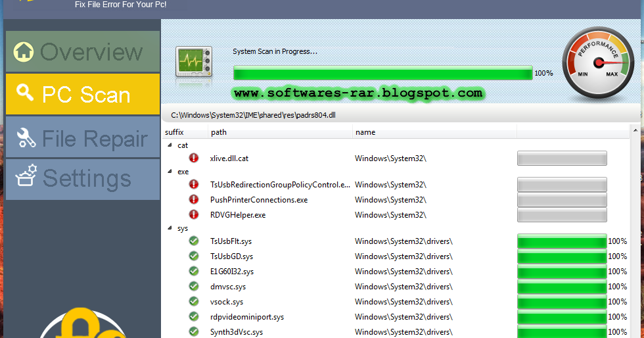Collapse the exe suffix group
Screen dimensions: 644x338
(x=170, y=172)
